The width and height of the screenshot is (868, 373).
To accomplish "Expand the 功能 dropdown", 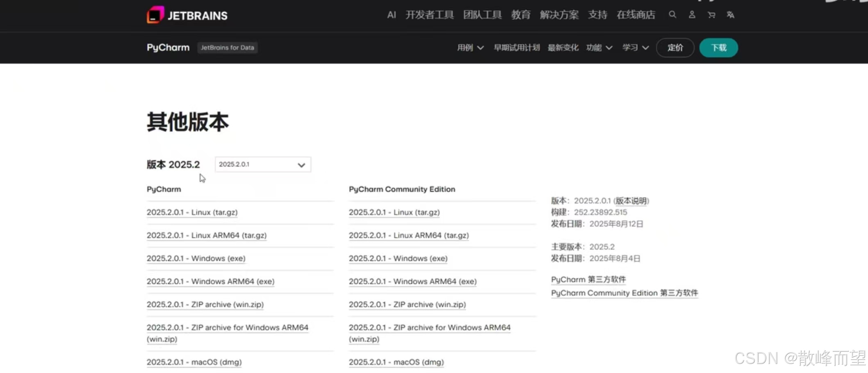I will [599, 48].
